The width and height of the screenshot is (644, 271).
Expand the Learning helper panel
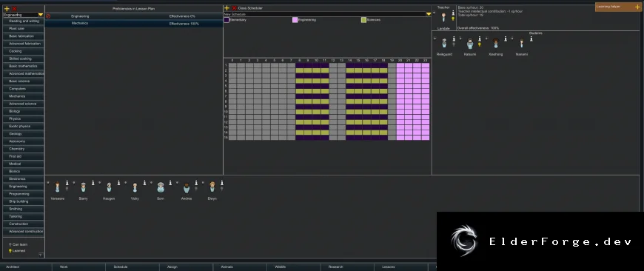pyautogui.click(x=637, y=7)
